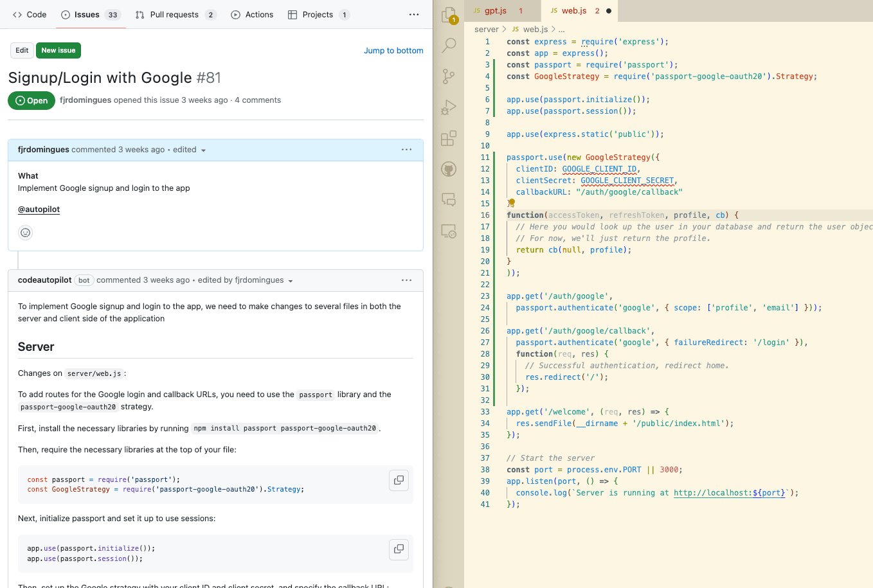Image resolution: width=873 pixels, height=588 pixels.
Task: Click the New issue button
Action: point(59,50)
